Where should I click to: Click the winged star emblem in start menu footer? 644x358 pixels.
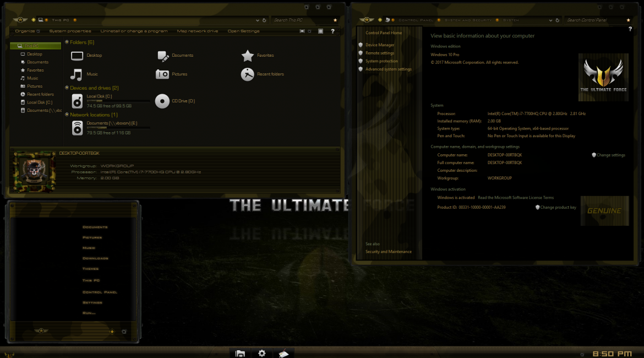click(41, 331)
